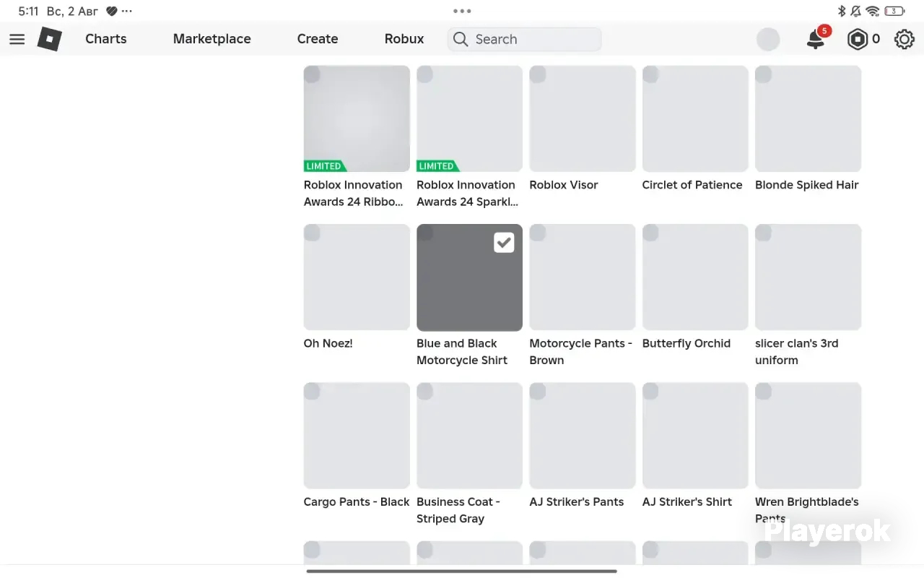Screen dimensions: 924x578
Task: Open the Butterfly Orchid thumbnail
Action: coord(695,277)
